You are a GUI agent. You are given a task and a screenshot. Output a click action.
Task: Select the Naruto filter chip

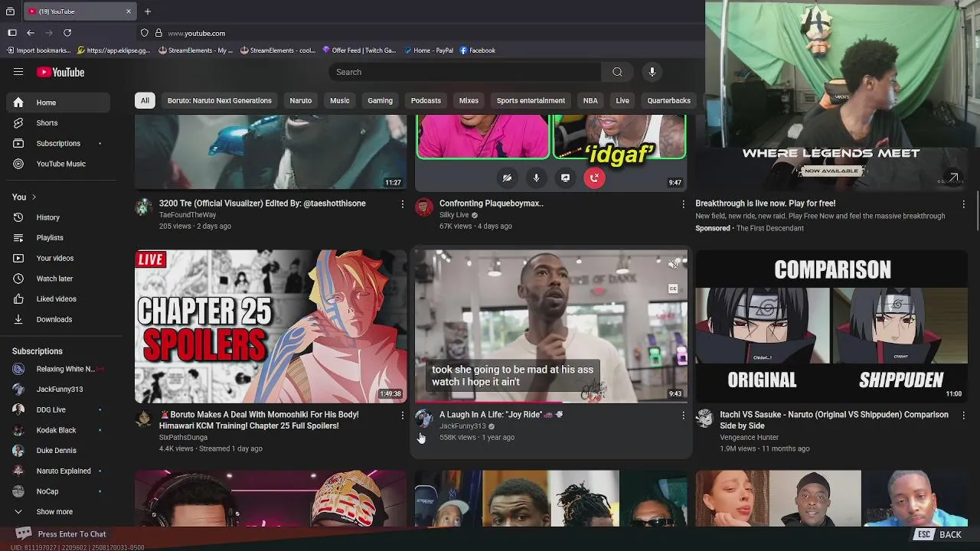[301, 100]
